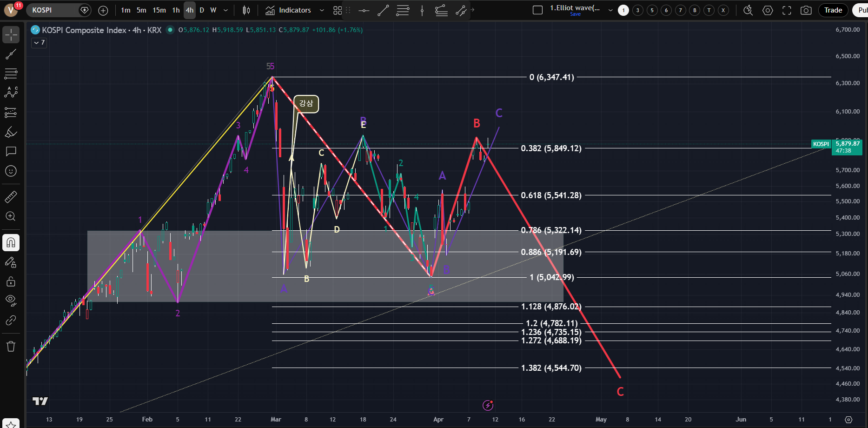Open the TradingView logo link
868x428 pixels.
40,401
